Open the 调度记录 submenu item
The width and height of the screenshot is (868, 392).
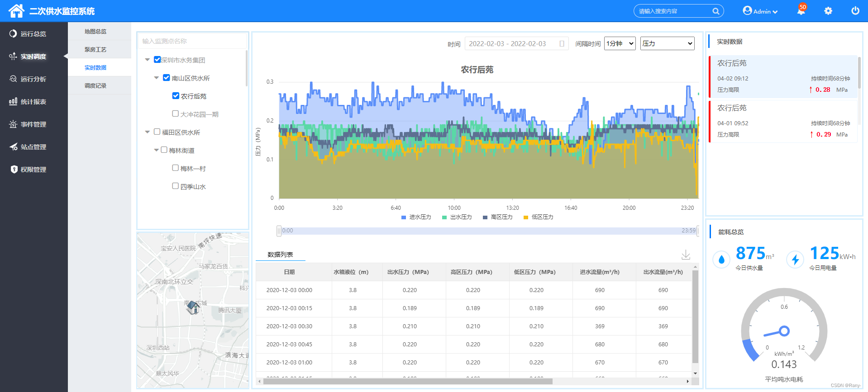(95, 86)
